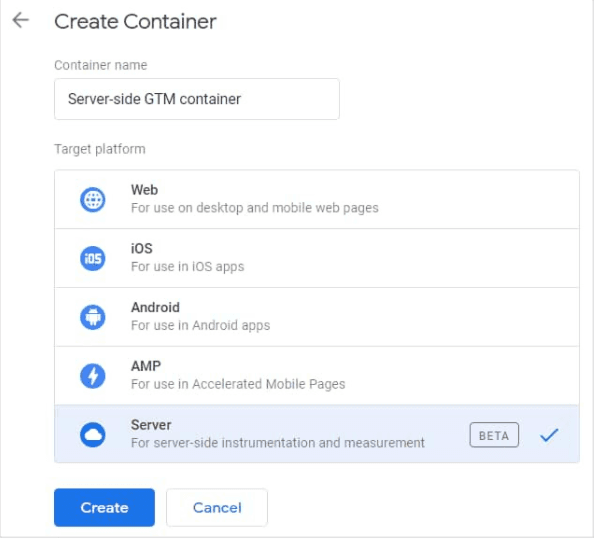Click the Container name field label
Viewport: 600px width, 541px height.
pos(100,65)
